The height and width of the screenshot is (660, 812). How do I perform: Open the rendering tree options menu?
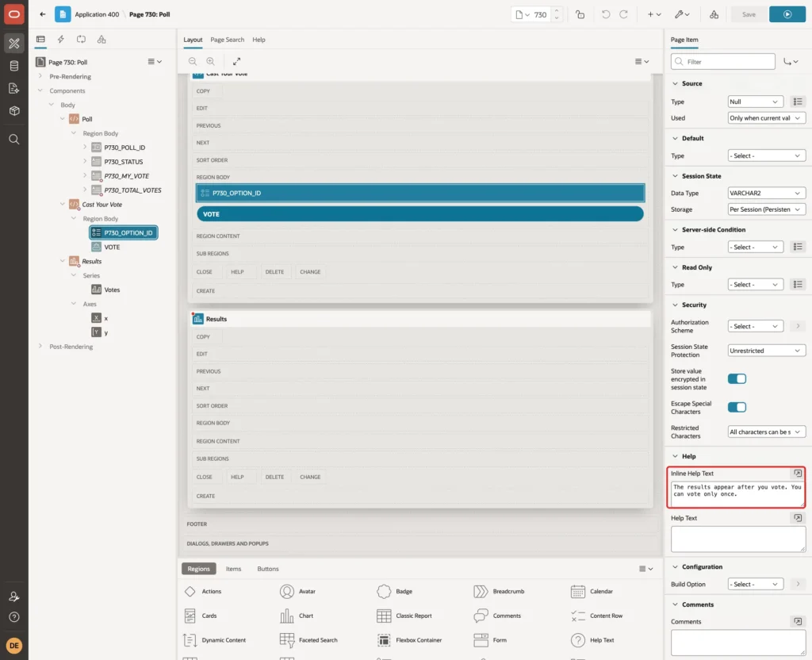coord(155,61)
